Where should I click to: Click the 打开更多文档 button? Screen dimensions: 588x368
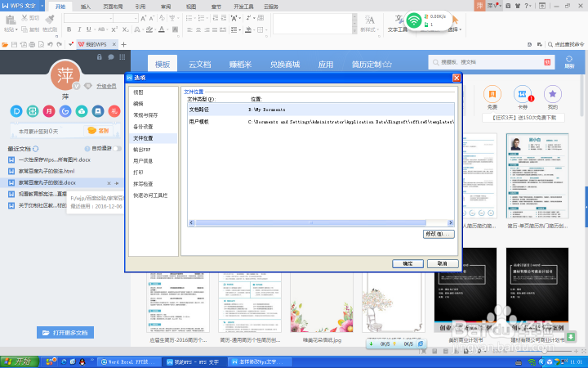click(x=65, y=332)
